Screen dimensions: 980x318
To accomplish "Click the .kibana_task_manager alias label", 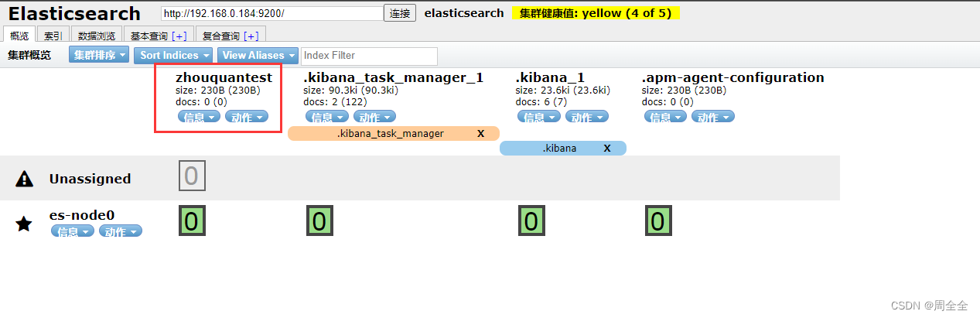I will 391,133.
